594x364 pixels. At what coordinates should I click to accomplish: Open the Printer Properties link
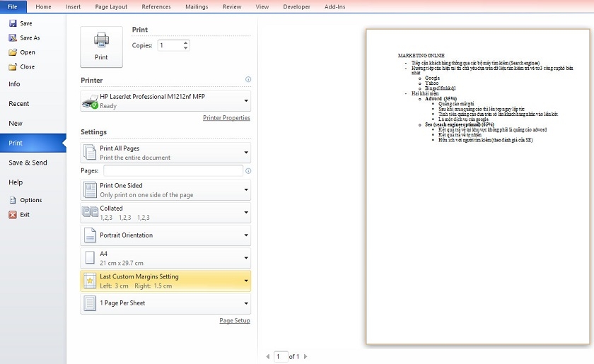[226, 118]
